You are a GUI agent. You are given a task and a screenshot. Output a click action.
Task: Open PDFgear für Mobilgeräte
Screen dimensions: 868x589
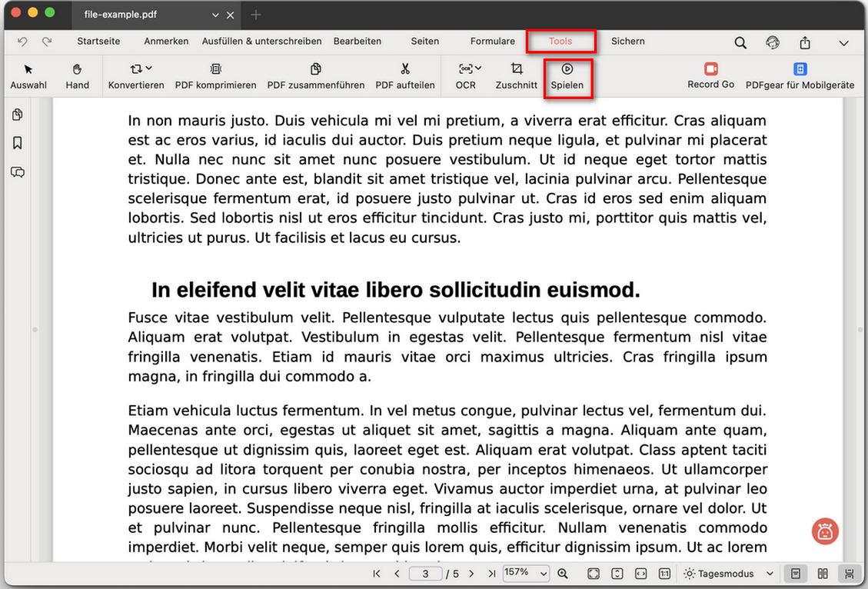(800, 76)
